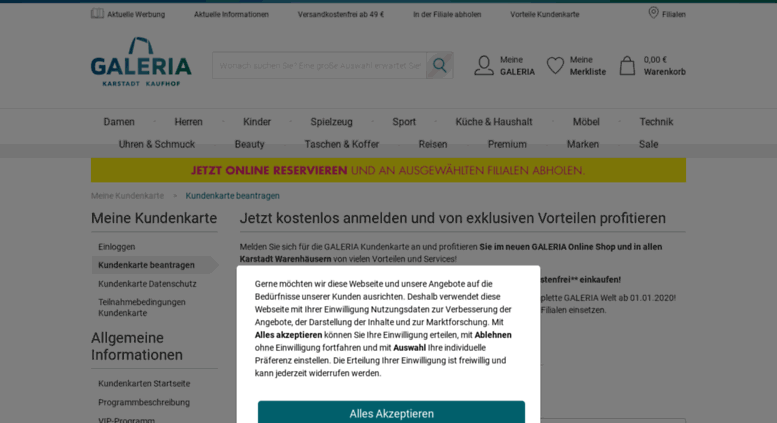Open the Sport category menu
The width and height of the screenshot is (777, 423).
(404, 122)
